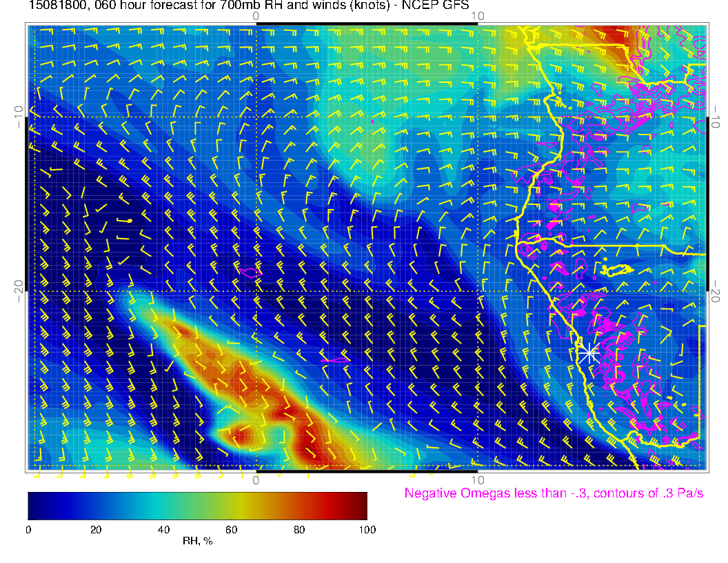Click the grid intersection of longitude 10 and latitude -10
728x563 pixels.
(478, 117)
